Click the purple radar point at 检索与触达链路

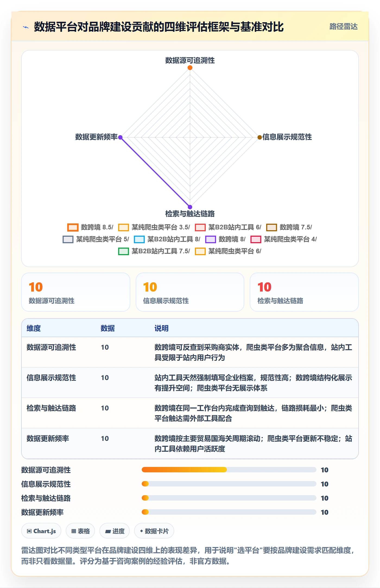tap(190, 207)
